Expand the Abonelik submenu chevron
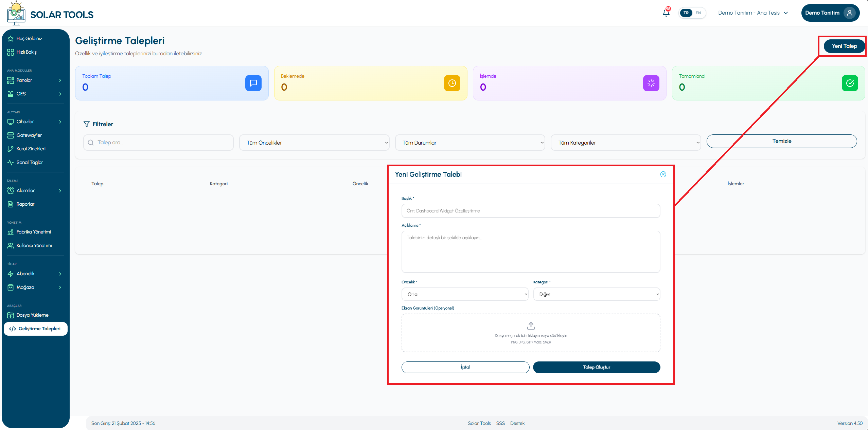This screenshot has height=430, width=868. pos(60,274)
